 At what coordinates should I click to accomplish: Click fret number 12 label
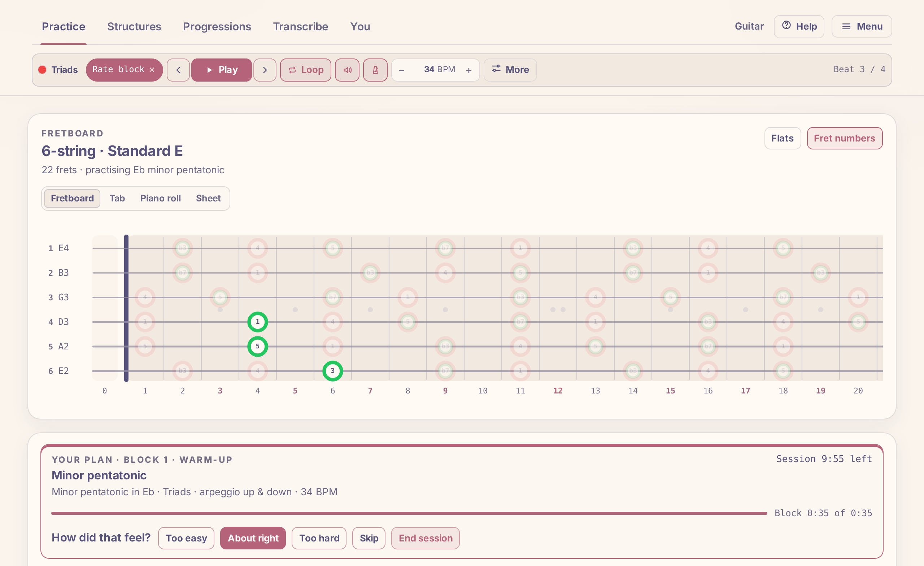[558, 391]
